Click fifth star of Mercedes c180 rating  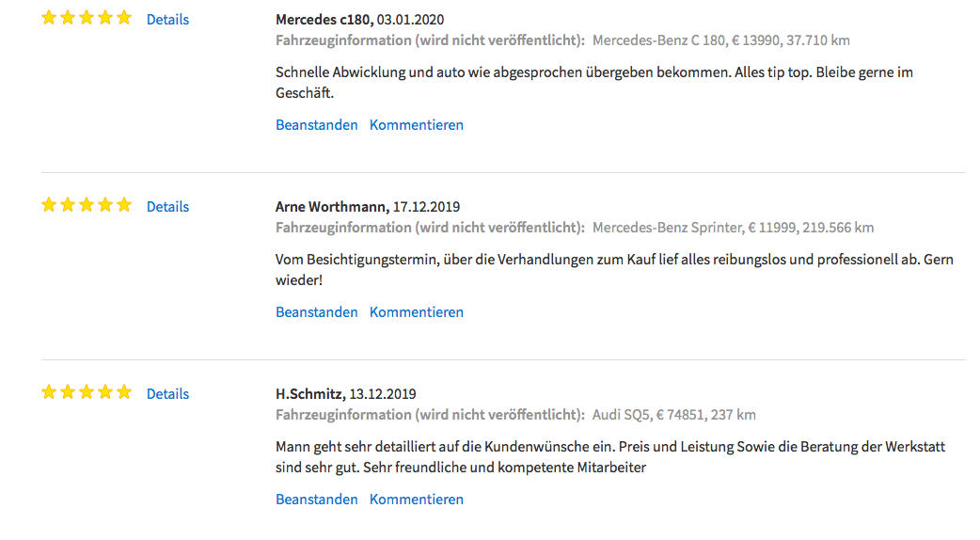pyautogui.click(x=124, y=18)
